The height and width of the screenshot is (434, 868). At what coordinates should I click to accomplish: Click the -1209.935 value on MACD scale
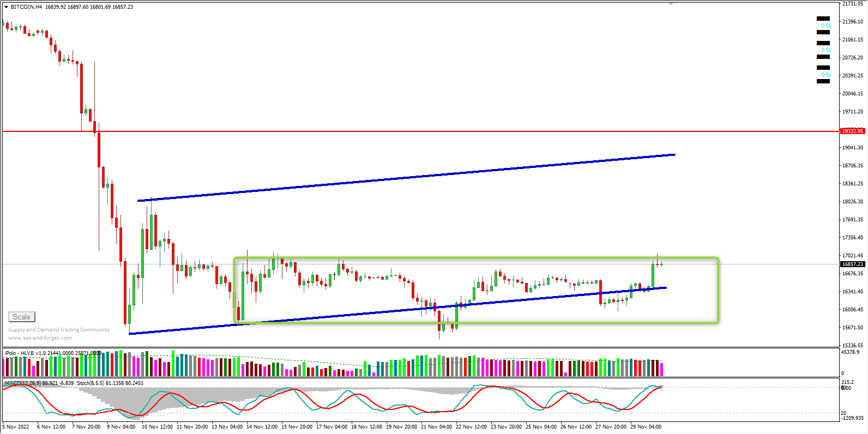pyautogui.click(x=853, y=418)
